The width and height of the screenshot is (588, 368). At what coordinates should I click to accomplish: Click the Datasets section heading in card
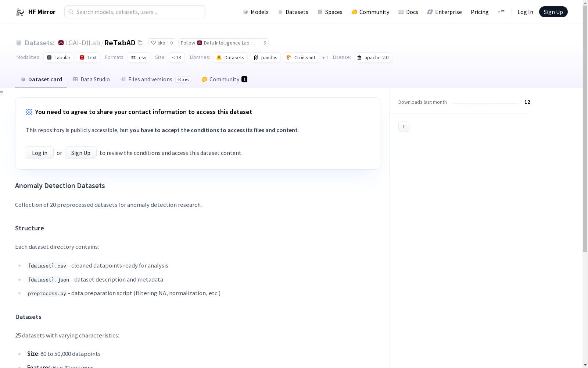pos(28,317)
